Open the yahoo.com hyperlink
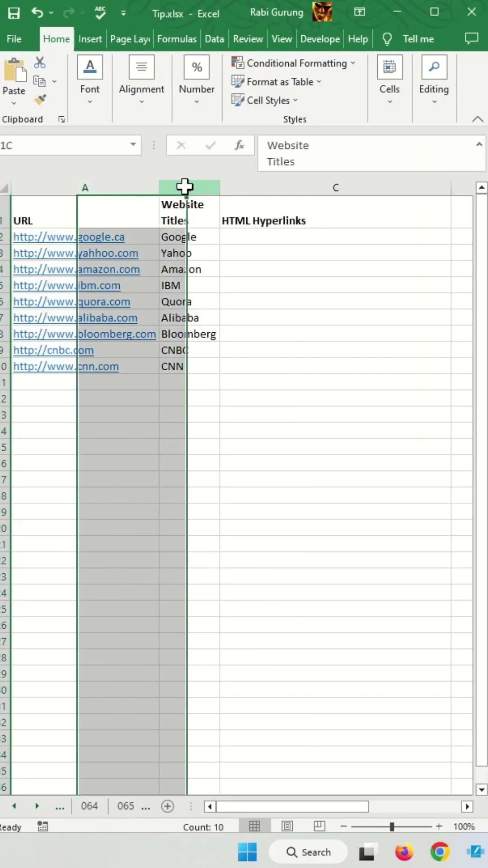Image resolution: width=488 pixels, height=868 pixels. pos(75,253)
